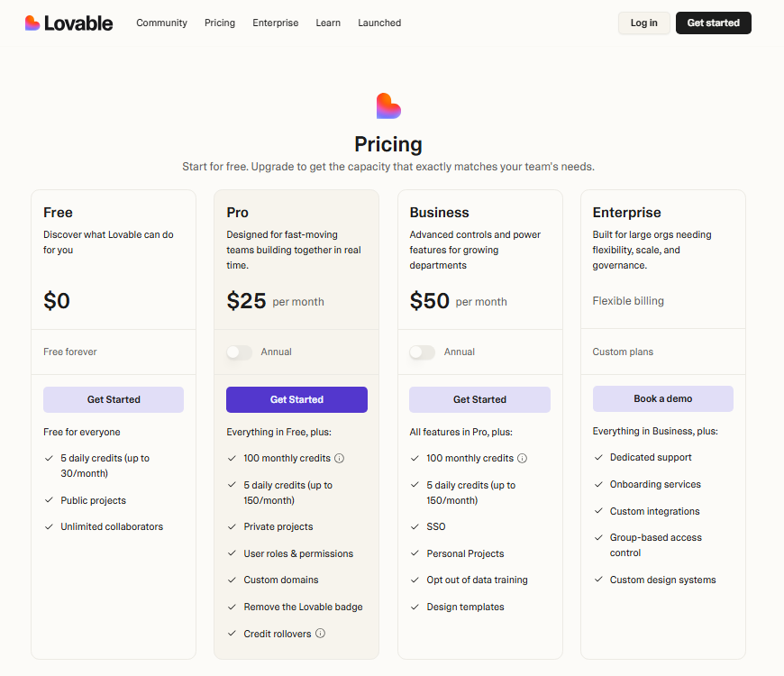Click 'Remove the Lovable badge' text
The width and height of the screenshot is (784, 676).
tap(304, 607)
